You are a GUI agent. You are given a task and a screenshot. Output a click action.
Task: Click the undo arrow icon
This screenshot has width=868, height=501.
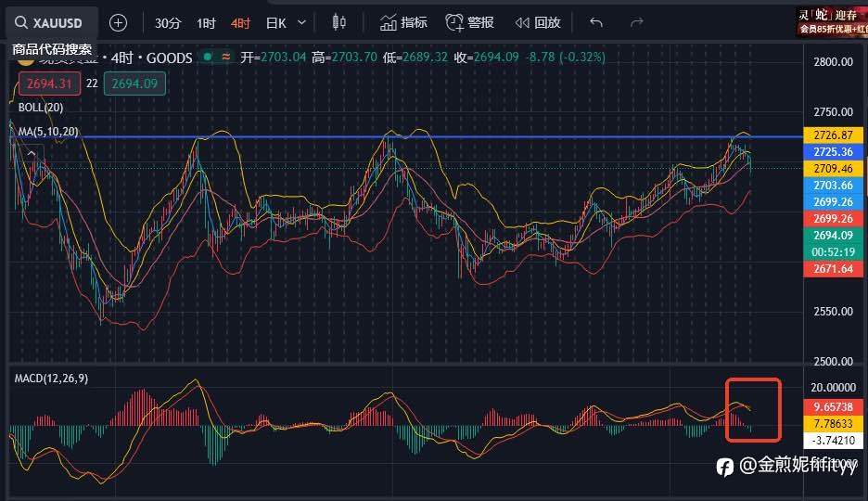596,22
